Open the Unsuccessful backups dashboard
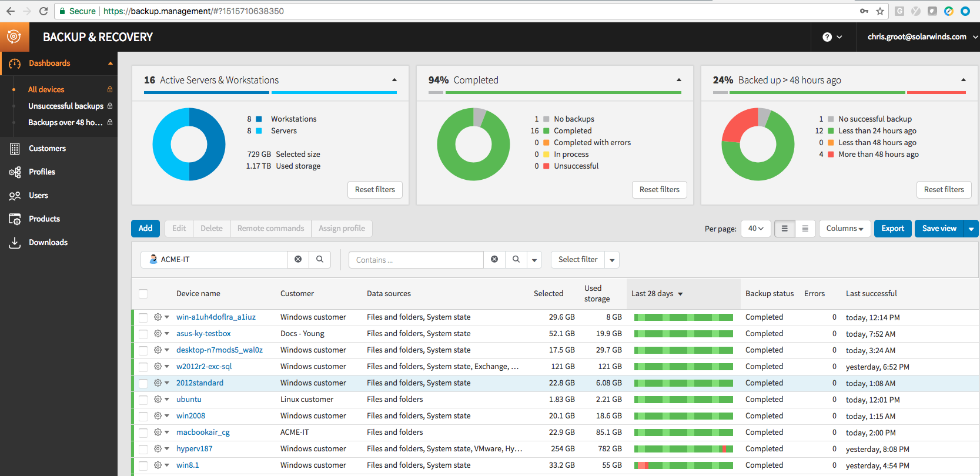The height and width of the screenshot is (476, 980). 66,106
